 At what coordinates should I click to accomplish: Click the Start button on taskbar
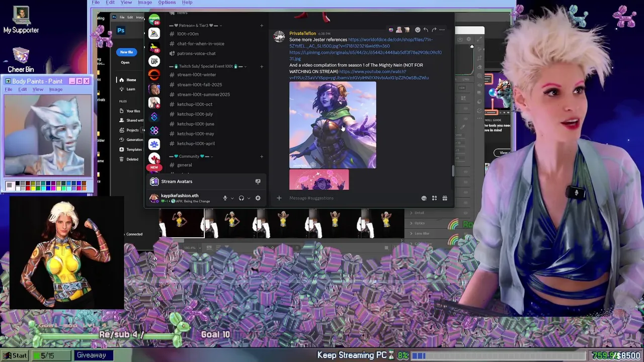15,355
